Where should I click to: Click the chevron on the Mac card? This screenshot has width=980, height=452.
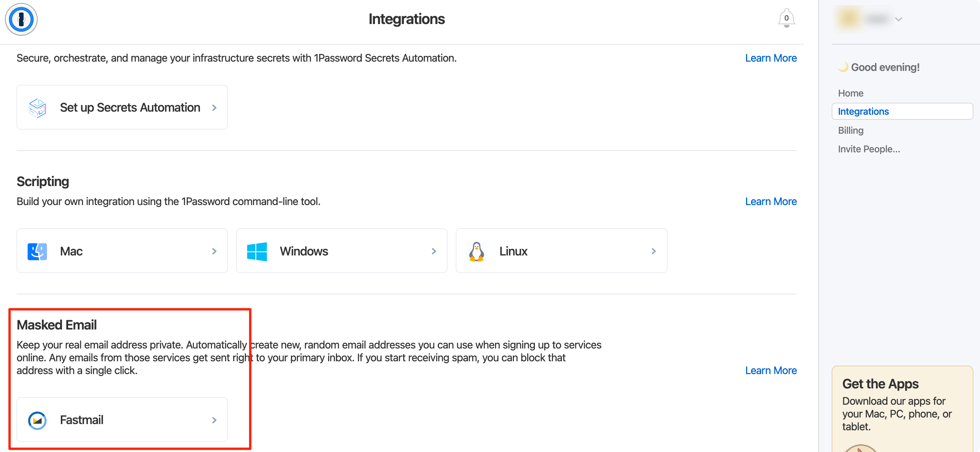coord(214,251)
